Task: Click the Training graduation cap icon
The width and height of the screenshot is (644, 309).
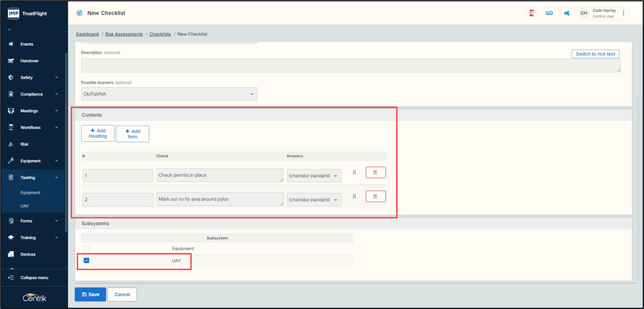Action: tap(11, 238)
